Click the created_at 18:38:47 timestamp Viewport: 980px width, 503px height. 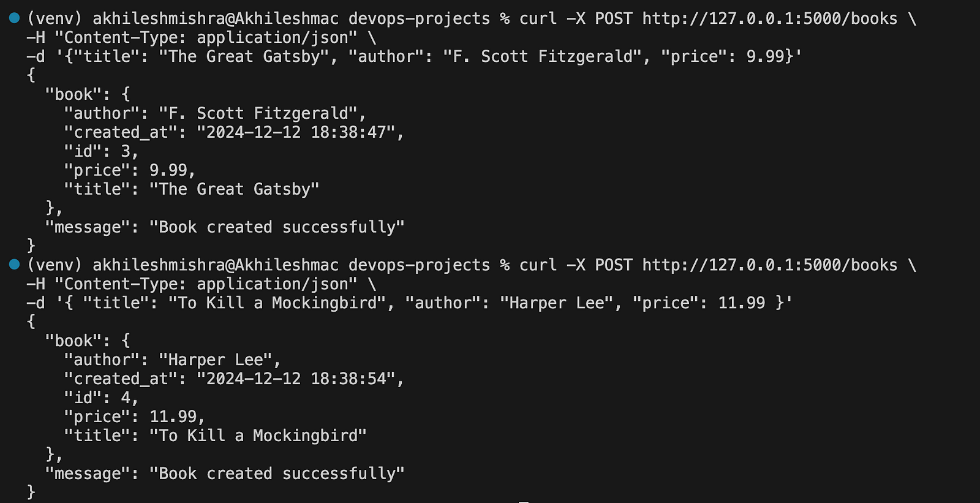[x=296, y=132]
